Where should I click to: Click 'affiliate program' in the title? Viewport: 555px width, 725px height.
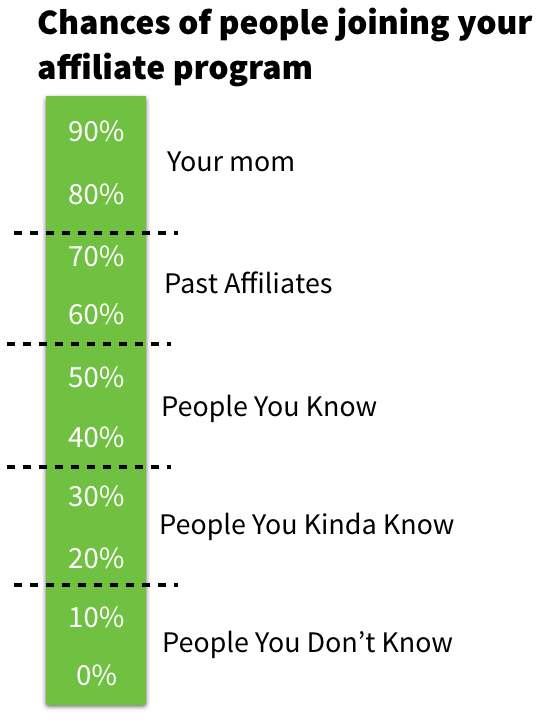click(175, 68)
